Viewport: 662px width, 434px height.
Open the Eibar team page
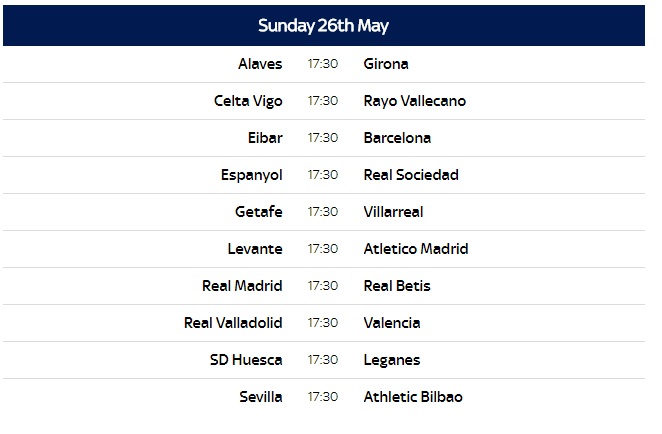click(x=265, y=138)
